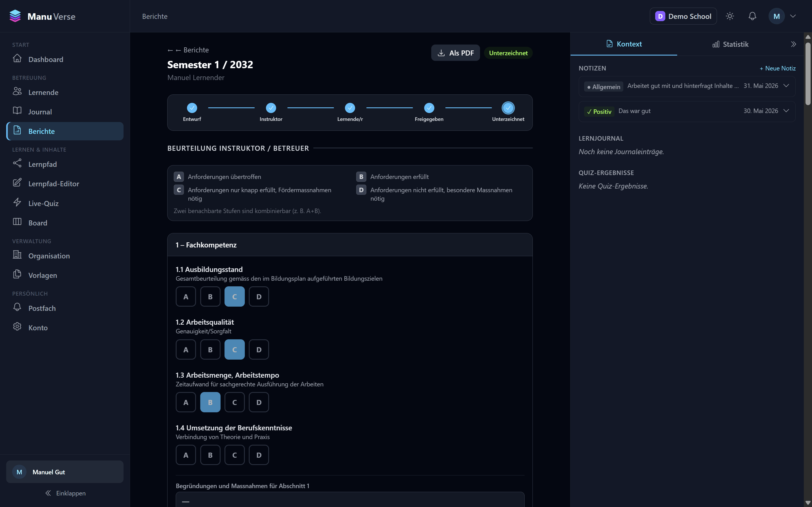Click the Unterzeichnet status badge
This screenshot has height=507, width=812.
pyautogui.click(x=508, y=53)
